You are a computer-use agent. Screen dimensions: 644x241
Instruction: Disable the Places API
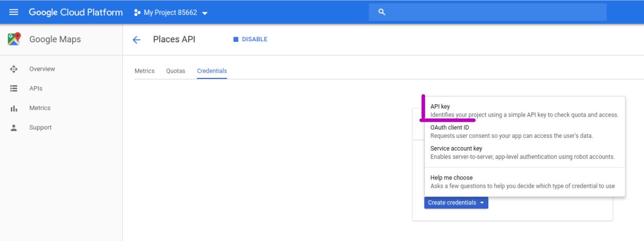[251, 39]
